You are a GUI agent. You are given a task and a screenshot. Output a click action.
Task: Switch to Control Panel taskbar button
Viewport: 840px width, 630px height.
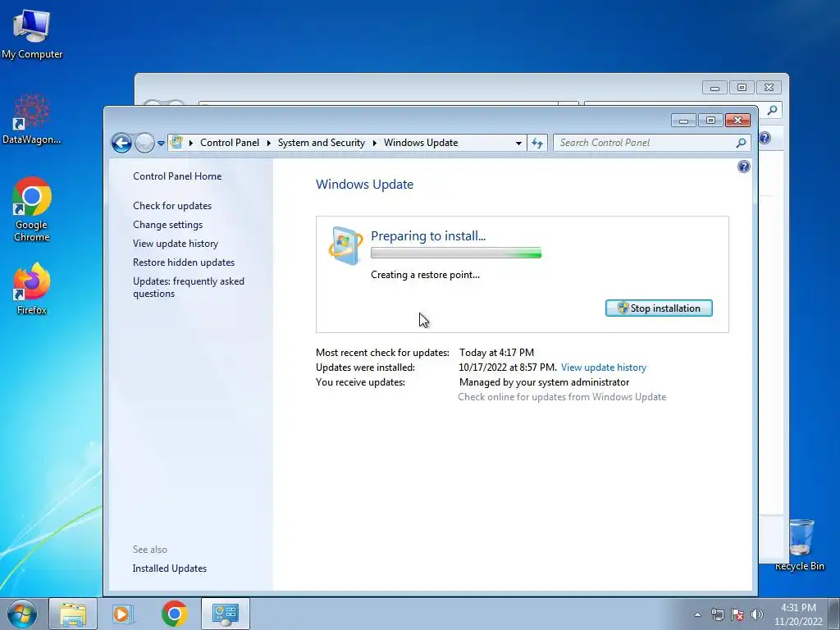pyautogui.click(x=225, y=614)
